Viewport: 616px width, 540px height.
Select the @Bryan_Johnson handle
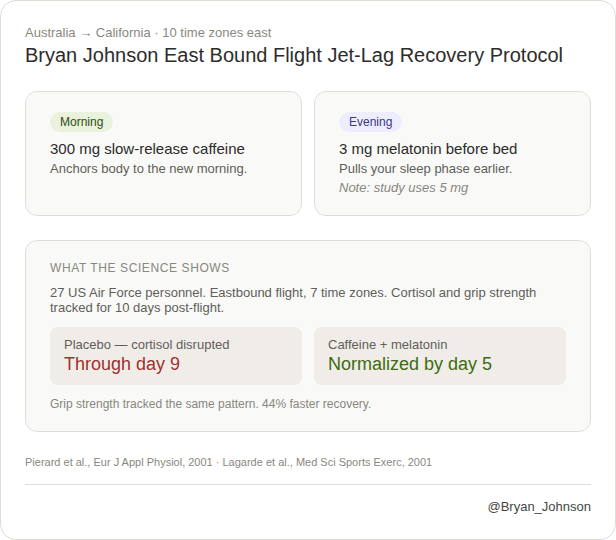[x=539, y=507]
